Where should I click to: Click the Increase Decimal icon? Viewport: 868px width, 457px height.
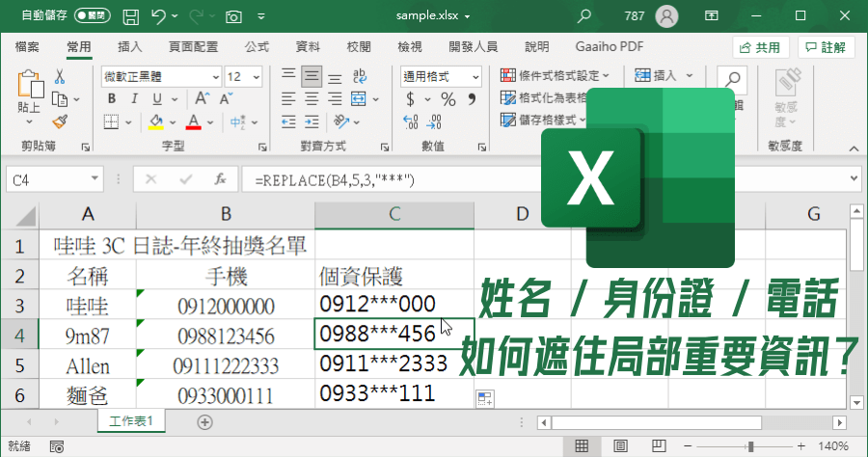(x=411, y=121)
